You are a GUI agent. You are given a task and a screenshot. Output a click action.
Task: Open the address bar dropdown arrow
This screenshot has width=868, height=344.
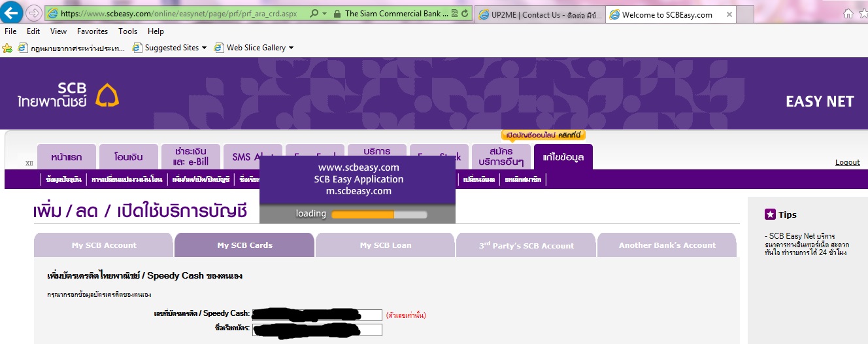coord(325,13)
